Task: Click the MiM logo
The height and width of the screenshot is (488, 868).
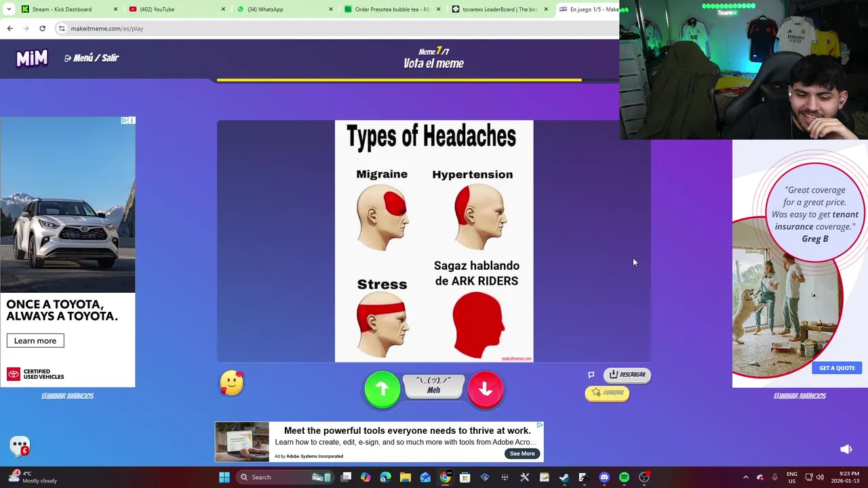Action: (x=32, y=59)
